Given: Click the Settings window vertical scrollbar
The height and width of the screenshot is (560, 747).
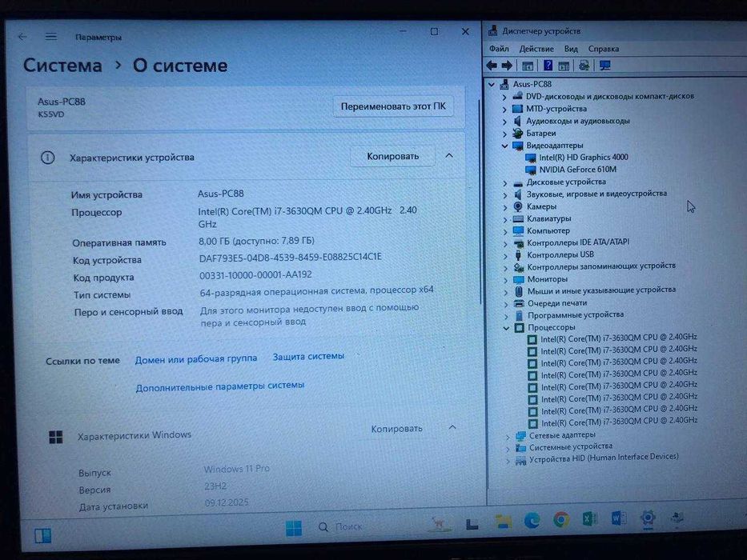Looking at the screenshot, I should click(480, 202).
